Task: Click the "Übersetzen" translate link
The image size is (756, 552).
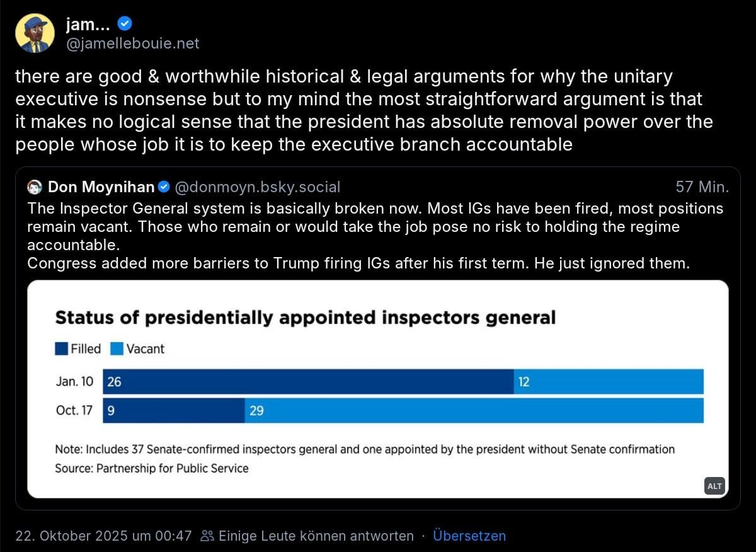Action: point(469,536)
